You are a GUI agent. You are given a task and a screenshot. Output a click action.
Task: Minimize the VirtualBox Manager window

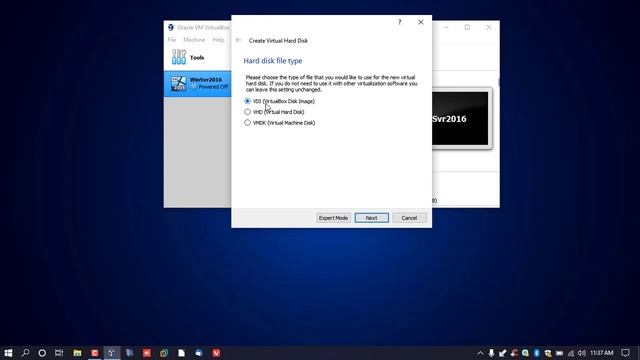pyautogui.click(x=446, y=27)
